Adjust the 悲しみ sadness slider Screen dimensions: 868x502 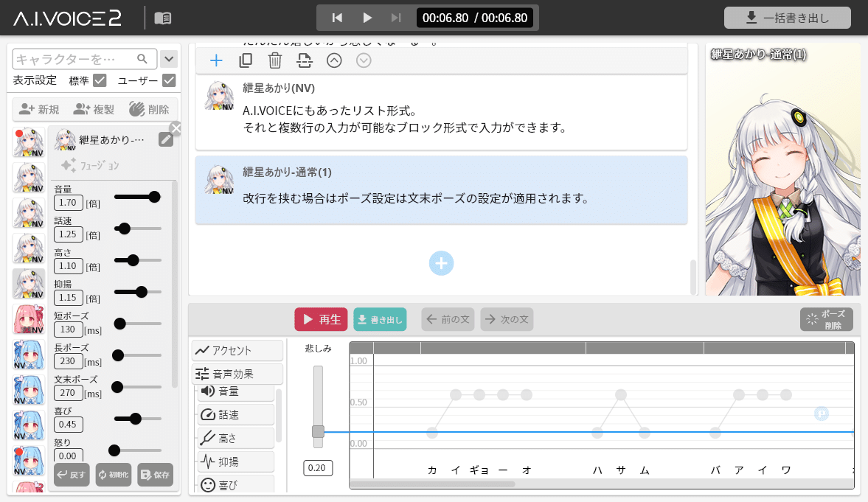(318, 431)
